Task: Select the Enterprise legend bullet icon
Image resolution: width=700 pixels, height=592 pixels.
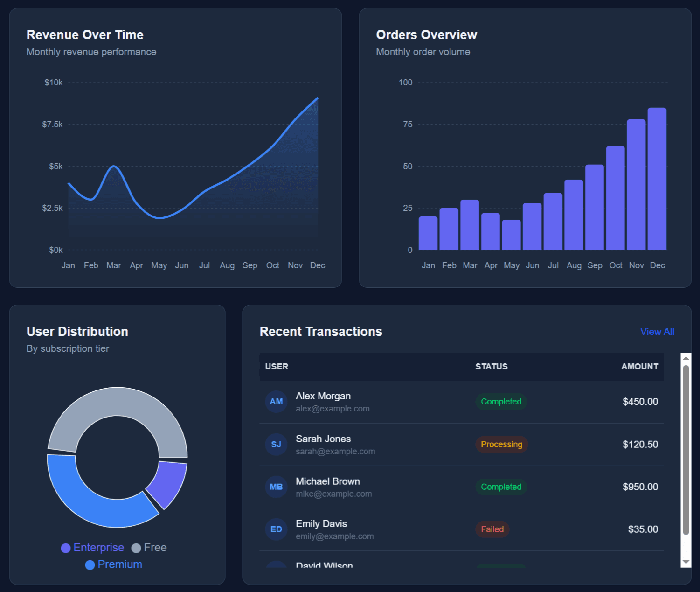Action: (66, 548)
